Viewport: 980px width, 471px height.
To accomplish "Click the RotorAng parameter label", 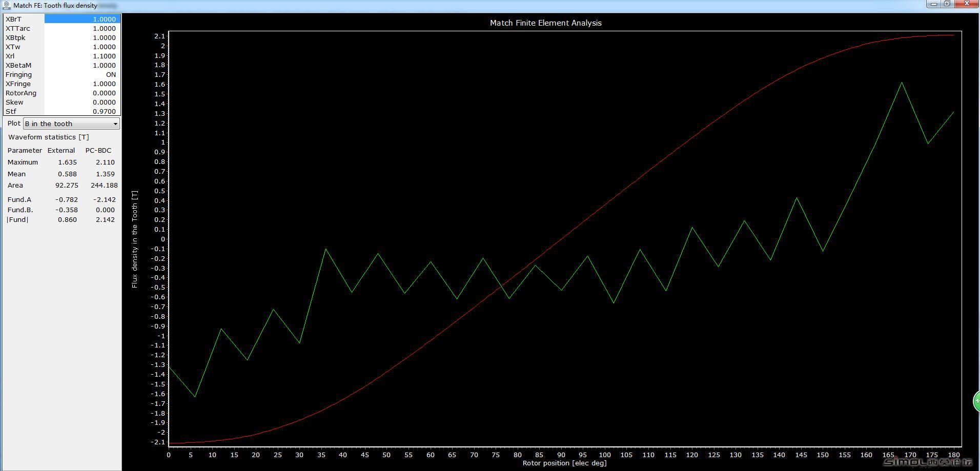I will coord(21,93).
